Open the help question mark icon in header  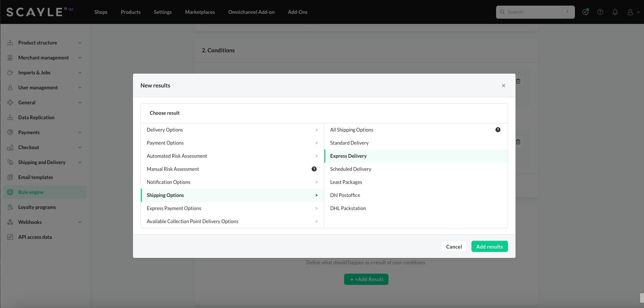(x=600, y=12)
